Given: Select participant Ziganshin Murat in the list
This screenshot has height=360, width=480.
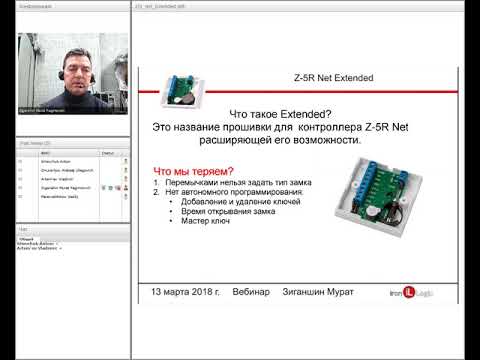Looking at the screenshot, I should (66, 188).
